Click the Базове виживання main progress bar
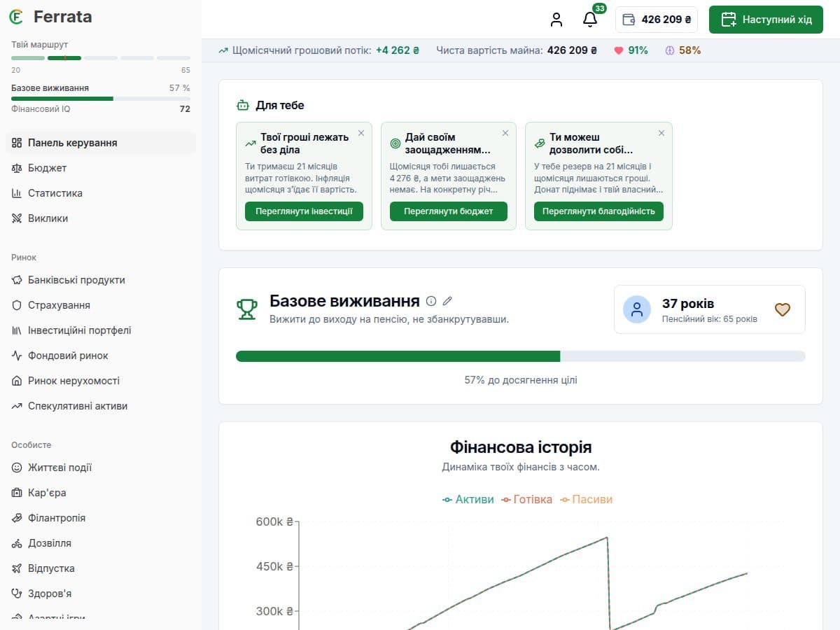This screenshot has width=840, height=630. [521, 356]
